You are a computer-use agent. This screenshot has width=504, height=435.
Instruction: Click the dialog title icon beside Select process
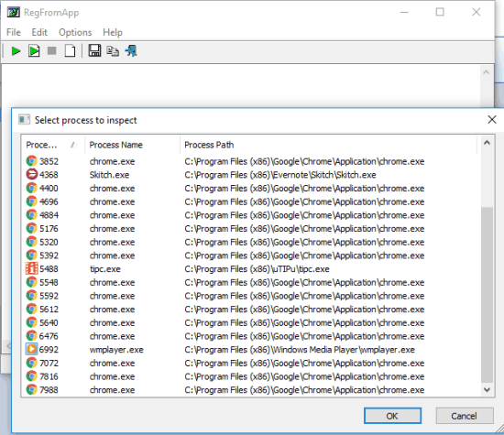click(x=24, y=120)
